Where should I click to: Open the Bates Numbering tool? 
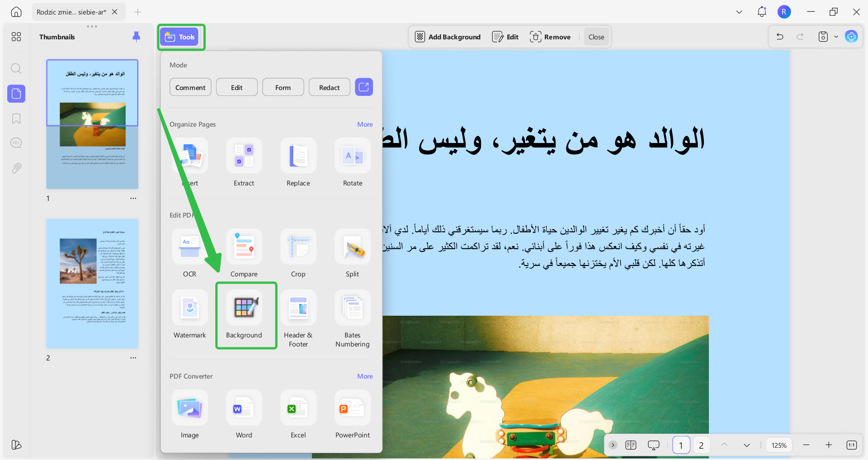pos(353,319)
